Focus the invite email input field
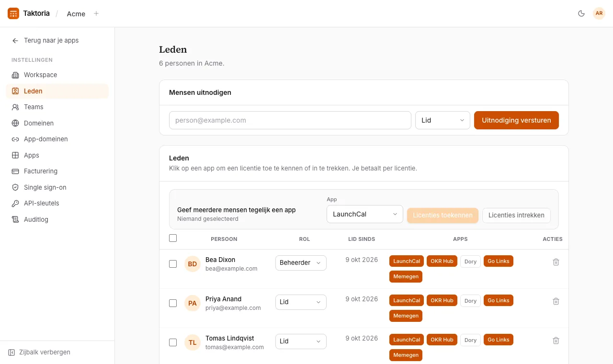 (x=290, y=120)
